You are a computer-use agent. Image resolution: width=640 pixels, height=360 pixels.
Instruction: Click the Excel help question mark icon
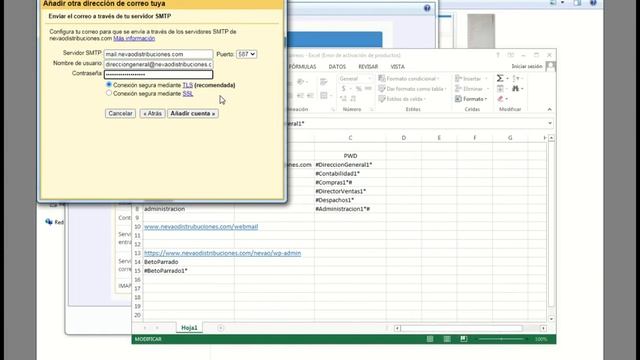(498, 55)
